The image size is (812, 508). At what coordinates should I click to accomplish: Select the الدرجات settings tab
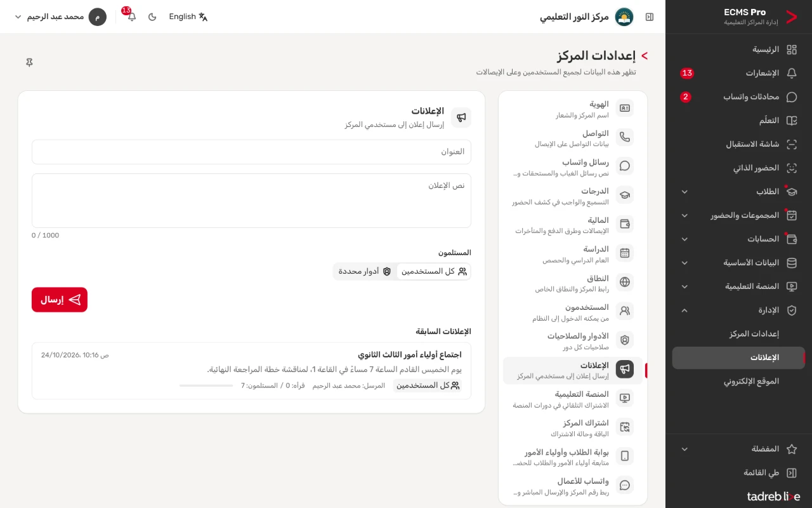click(573, 196)
